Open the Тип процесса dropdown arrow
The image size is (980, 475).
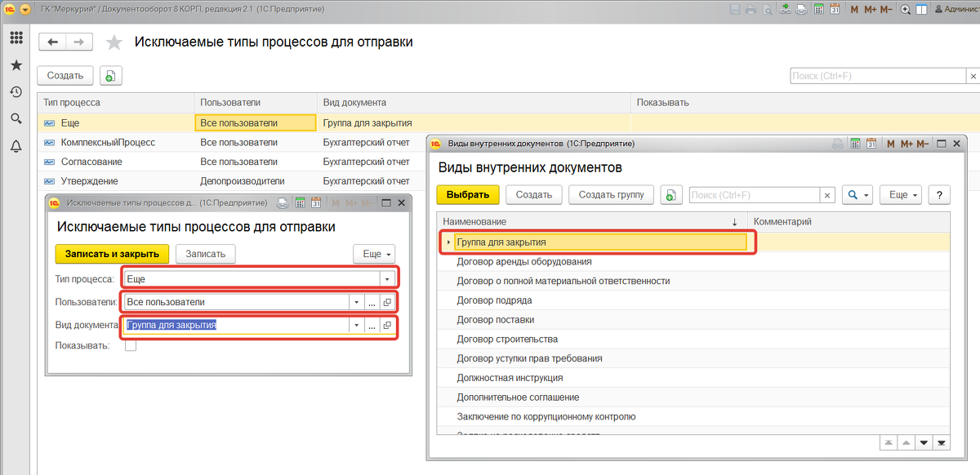pyautogui.click(x=388, y=277)
